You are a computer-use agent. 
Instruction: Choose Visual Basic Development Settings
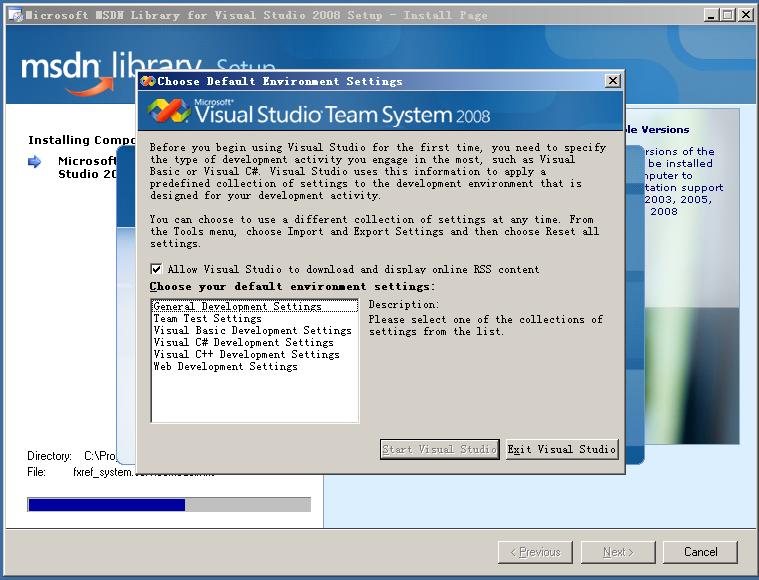pos(255,331)
